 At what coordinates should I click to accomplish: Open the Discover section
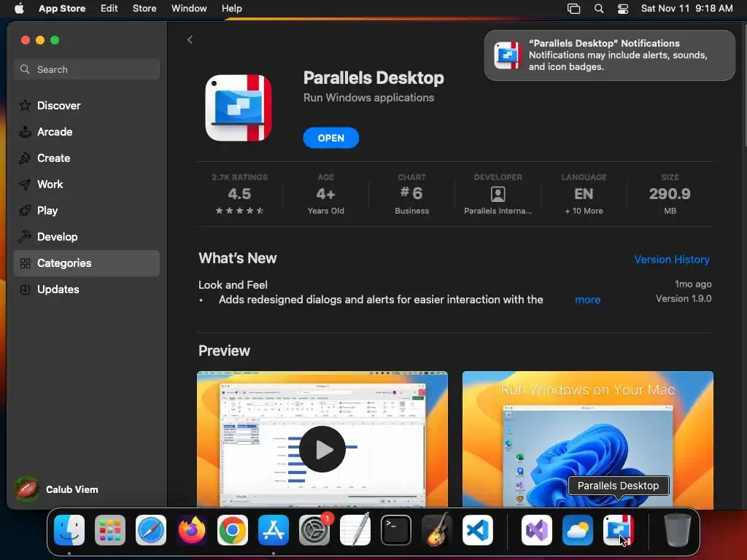(87, 105)
